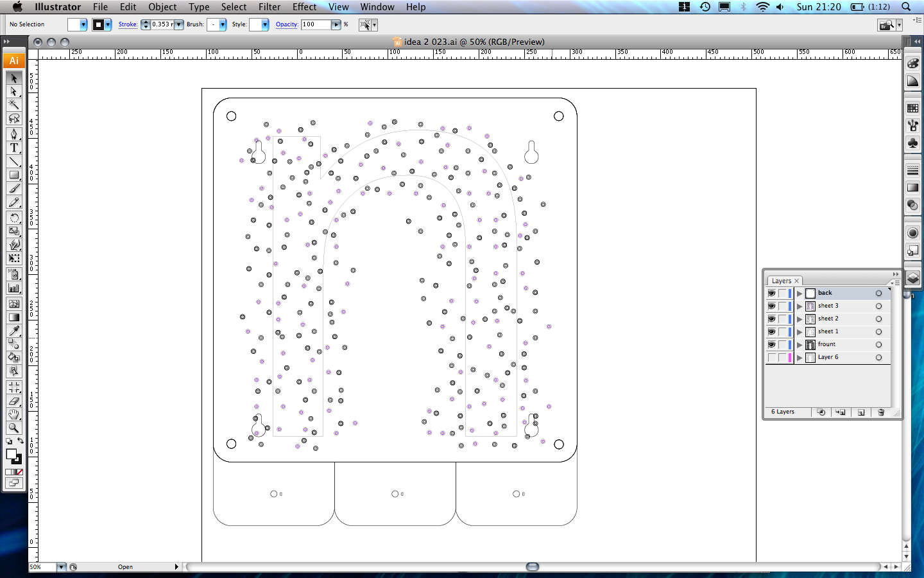Activate the Pen tool
The width and height of the screenshot is (924, 578).
(x=14, y=134)
